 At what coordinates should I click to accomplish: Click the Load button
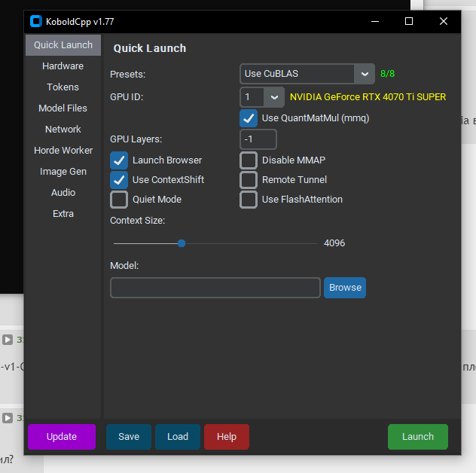[178, 437]
